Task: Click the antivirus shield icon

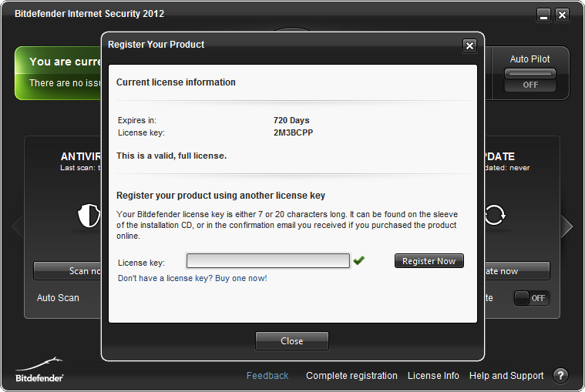Action: [89, 216]
